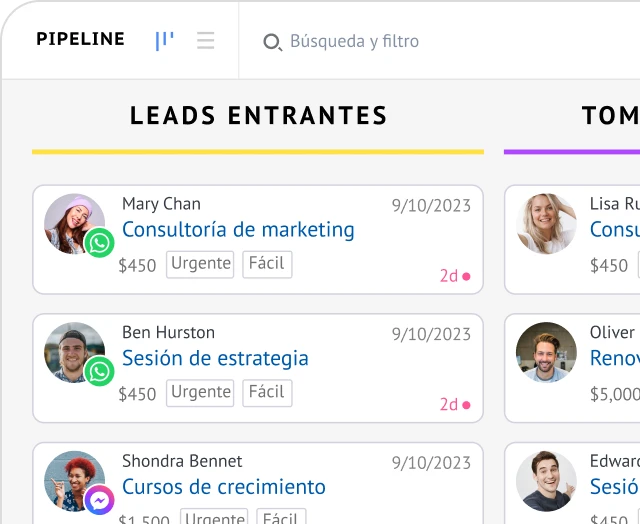640x524 pixels.
Task: Click the 2d overdue indicator on Mary Chan's card
Action: [455, 276]
